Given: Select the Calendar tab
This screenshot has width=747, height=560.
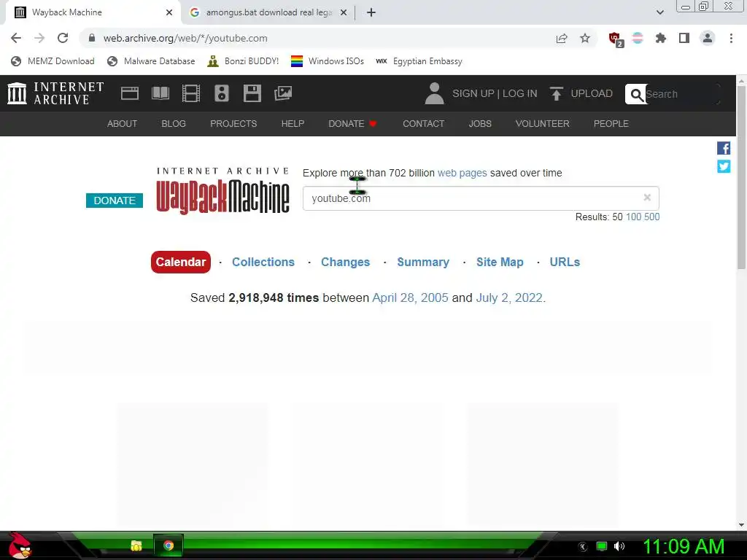Looking at the screenshot, I should pos(181,262).
